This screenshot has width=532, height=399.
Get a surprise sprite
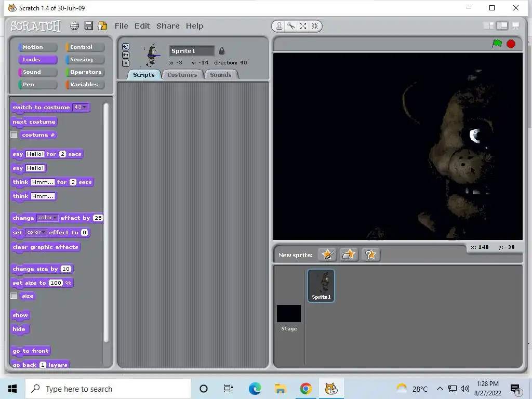pos(370,255)
